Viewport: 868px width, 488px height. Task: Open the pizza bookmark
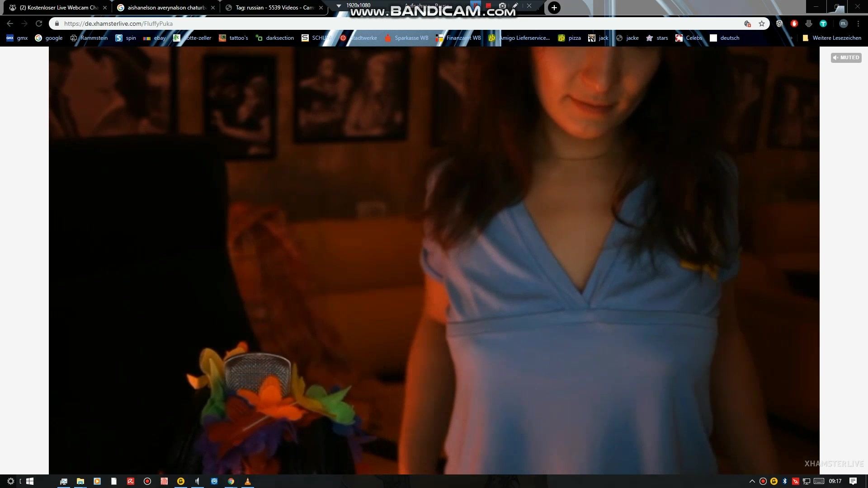(x=569, y=38)
